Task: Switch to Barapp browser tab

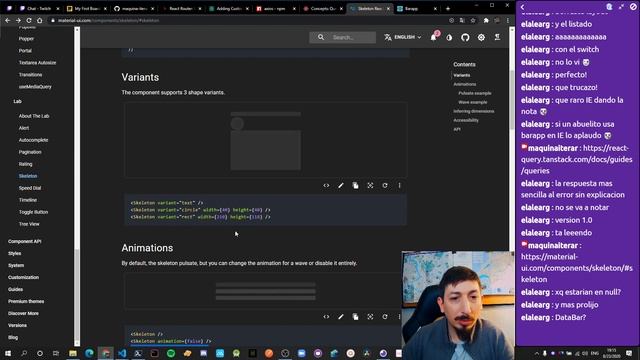Action: 417,8
